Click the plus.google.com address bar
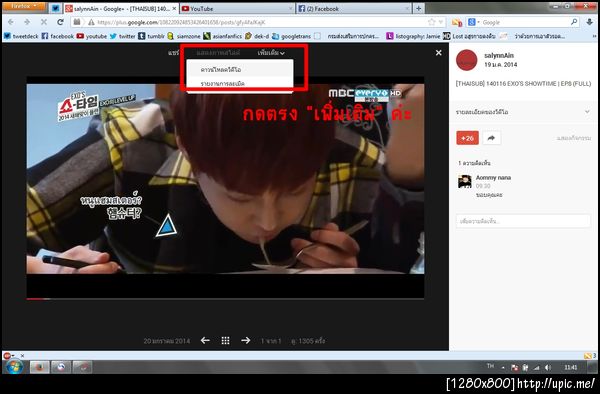The height and width of the screenshot is (394, 600). click(x=258, y=22)
